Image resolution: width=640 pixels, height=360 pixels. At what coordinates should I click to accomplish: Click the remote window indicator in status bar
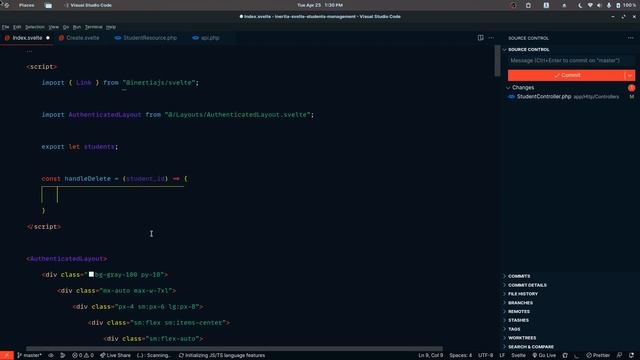pos(7,356)
